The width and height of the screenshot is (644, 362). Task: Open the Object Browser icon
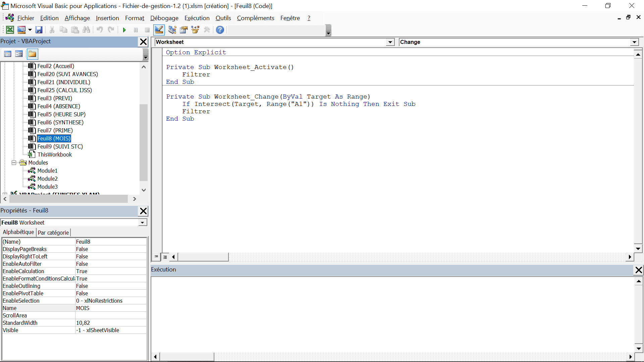(195, 30)
